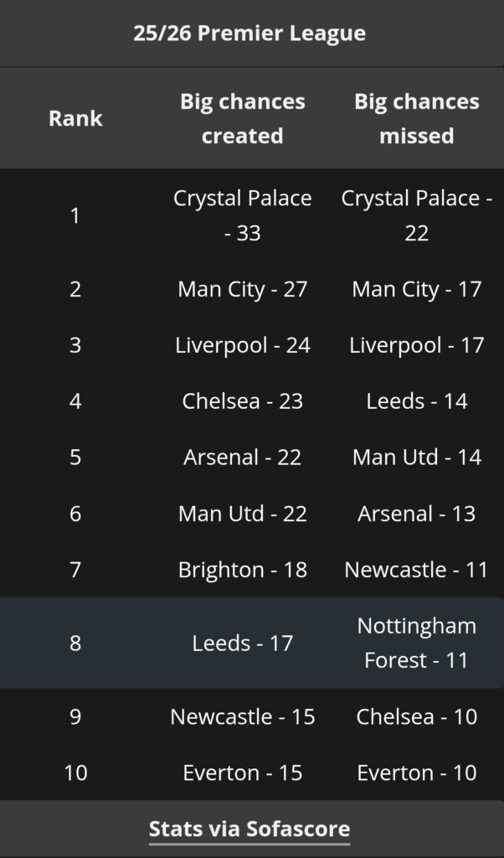504x858 pixels.
Task: Click the rank number 10 cell
Action: [75, 773]
